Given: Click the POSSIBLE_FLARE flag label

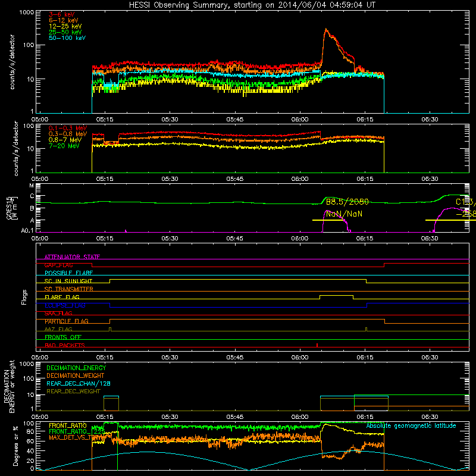Looking at the screenshot, I should 68,273.
